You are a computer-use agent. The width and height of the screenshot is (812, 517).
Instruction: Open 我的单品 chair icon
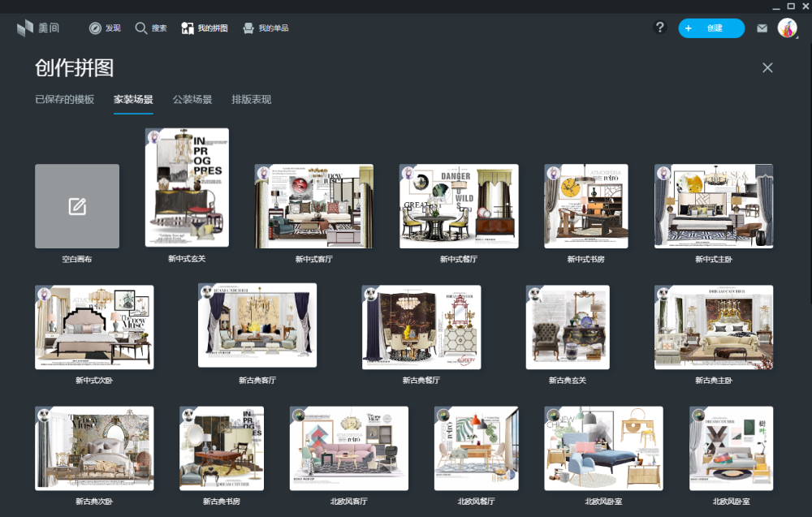[248, 28]
